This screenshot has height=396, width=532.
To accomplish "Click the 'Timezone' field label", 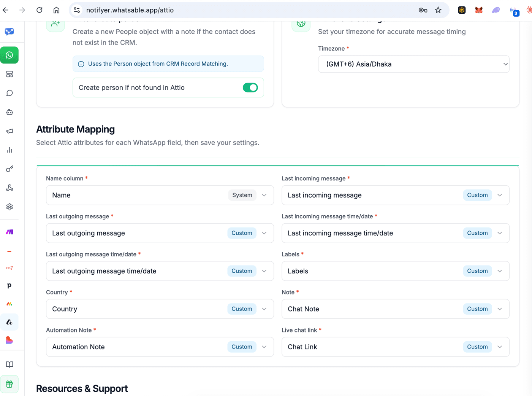I will click(x=331, y=49).
